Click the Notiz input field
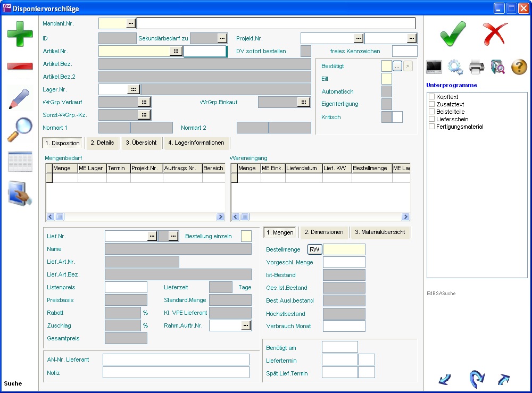The image size is (532, 393). coord(176,372)
